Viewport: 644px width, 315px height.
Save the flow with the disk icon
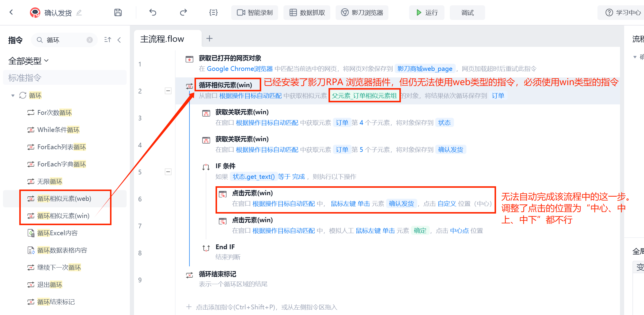(x=118, y=12)
